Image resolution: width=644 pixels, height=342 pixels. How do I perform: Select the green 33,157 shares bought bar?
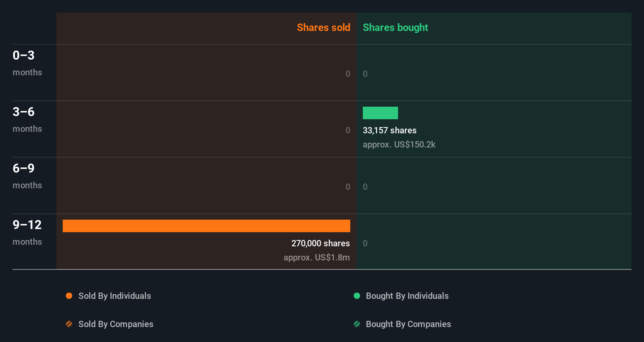(380, 113)
